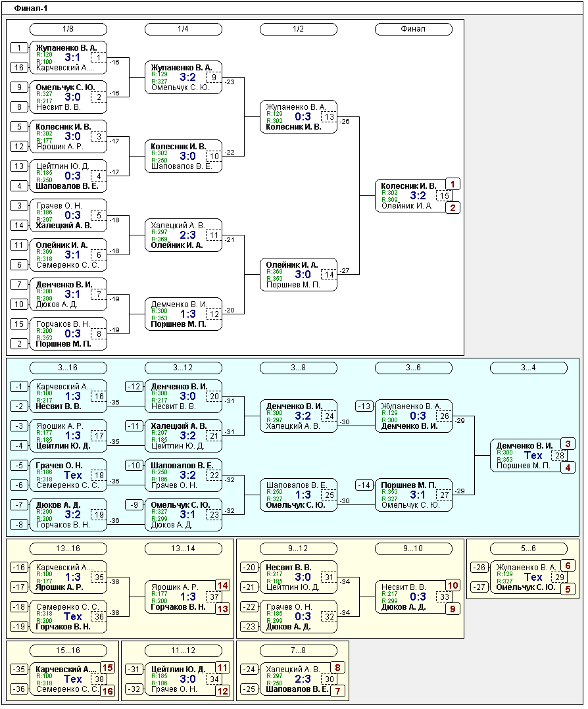Click match number 15 box in final
588x709 pixels.
(x=444, y=195)
